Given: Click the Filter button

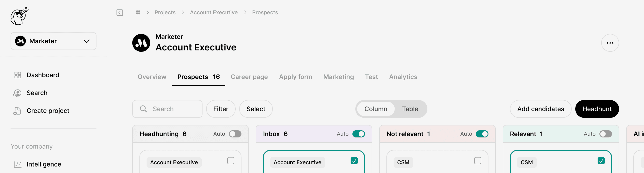Looking at the screenshot, I should [x=221, y=109].
